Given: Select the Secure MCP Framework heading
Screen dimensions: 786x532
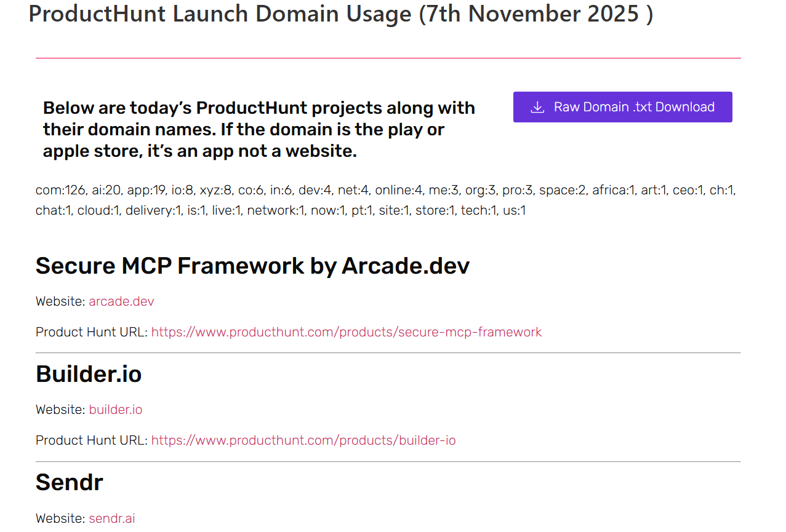Looking at the screenshot, I should point(252,266).
